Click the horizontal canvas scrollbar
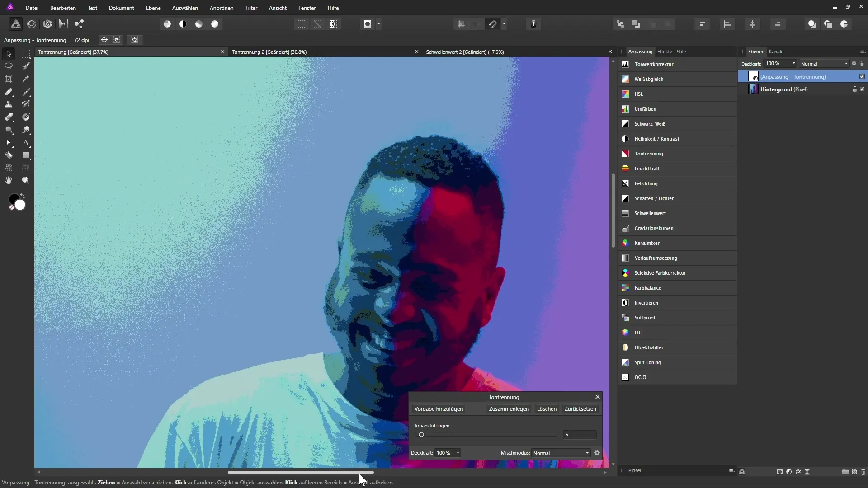The width and height of the screenshot is (868, 488). tap(301, 472)
